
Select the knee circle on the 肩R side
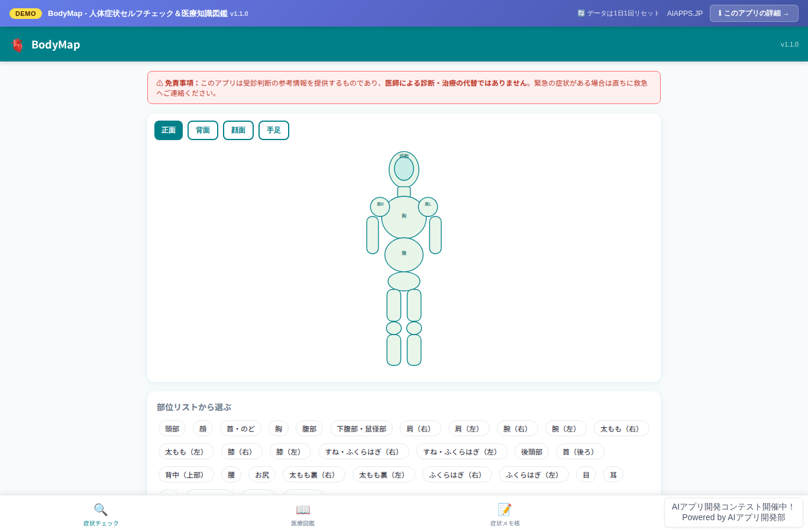(x=394, y=328)
